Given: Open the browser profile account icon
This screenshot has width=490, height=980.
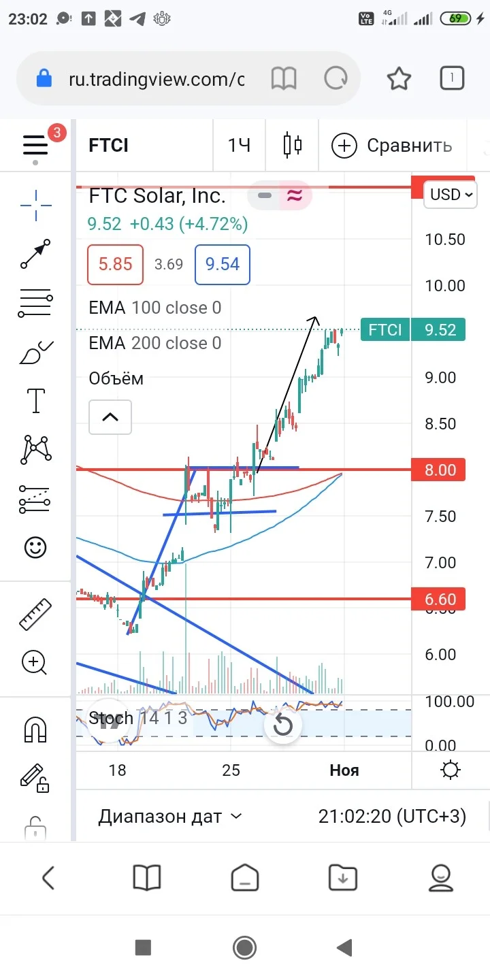Looking at the screenshot, I should [x=441, y=878].
